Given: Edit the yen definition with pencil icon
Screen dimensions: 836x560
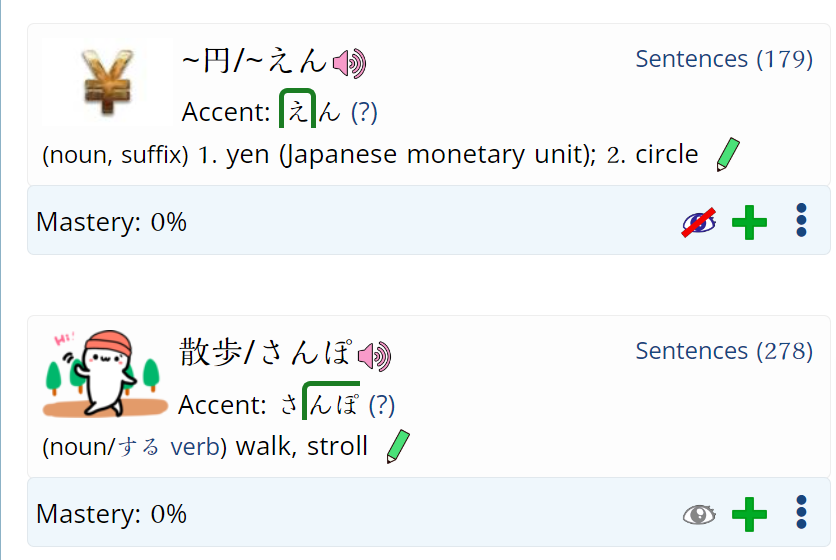Looking at the screenshot, I should (728, 155).
